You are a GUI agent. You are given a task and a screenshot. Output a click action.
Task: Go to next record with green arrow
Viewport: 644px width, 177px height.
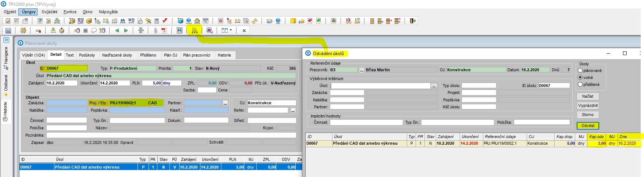pos(126,30)
